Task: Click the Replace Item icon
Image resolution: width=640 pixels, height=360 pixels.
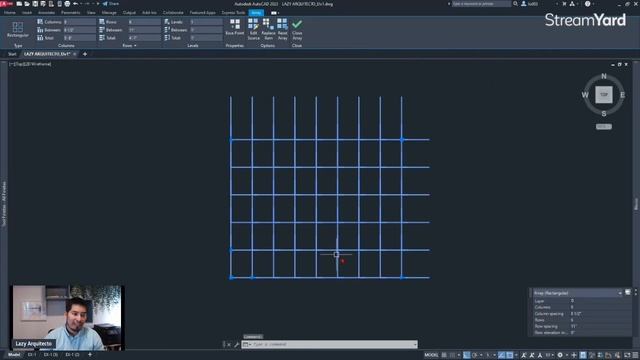Action: point(268,24)
